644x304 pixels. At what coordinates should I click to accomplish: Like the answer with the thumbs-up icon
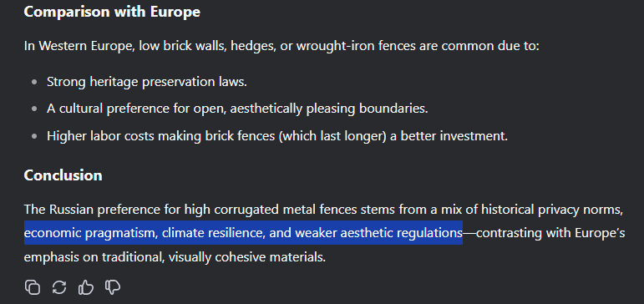click(x=86, y=287)
